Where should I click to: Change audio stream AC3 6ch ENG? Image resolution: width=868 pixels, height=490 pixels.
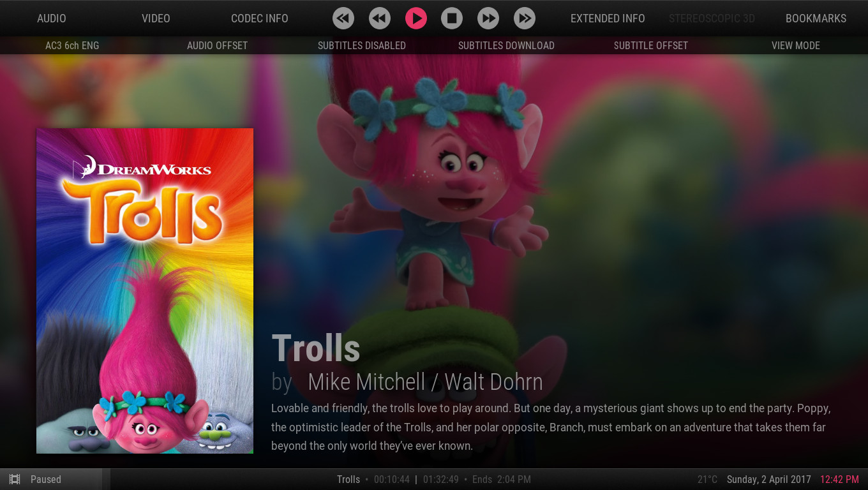72,45
